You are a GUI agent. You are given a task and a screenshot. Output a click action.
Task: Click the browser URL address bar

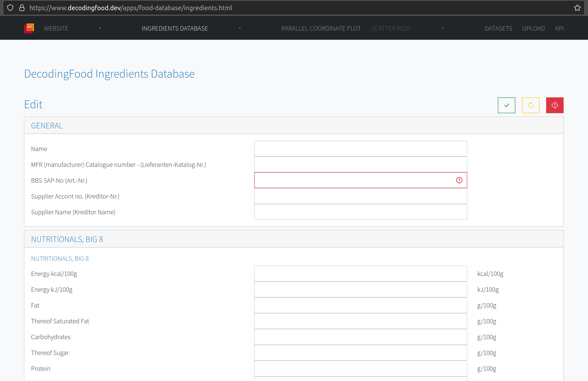(296, 8)
